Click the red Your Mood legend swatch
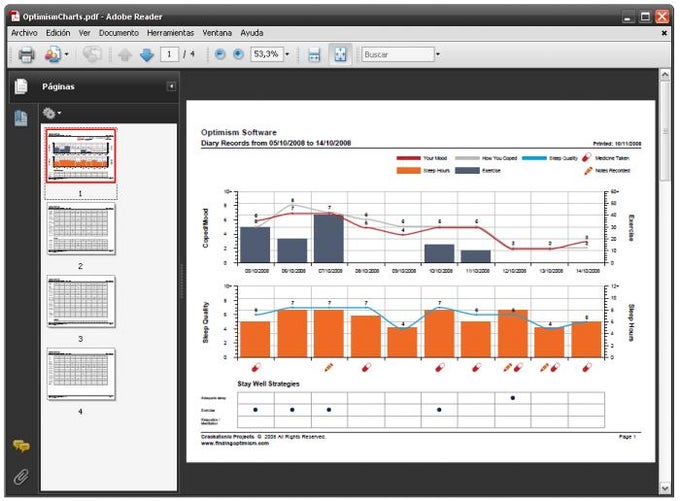This screenshot has width=680, height=501. [409, 158]
